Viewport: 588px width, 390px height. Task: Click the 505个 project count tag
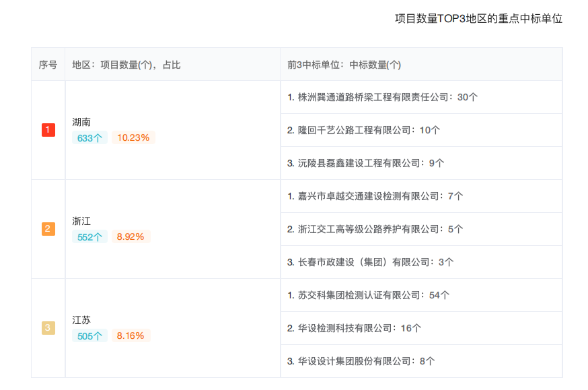click(x=89, y=336)
